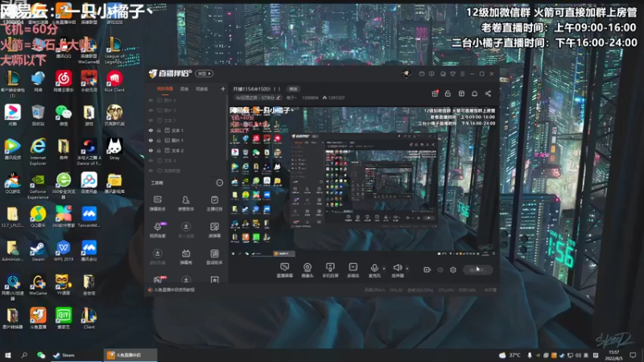This screenshot has height=362, width=644.
Task: Open the mode pill beside 直播伴侣 logo
Action: 204,73
